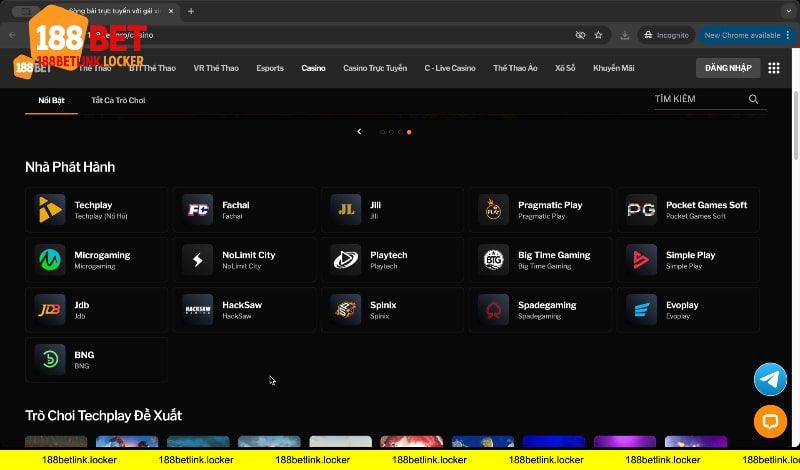Select the first carousel dot indicator
Image resolution: width=800 pixels, height=470 pixels.
(x=382, y=132)
